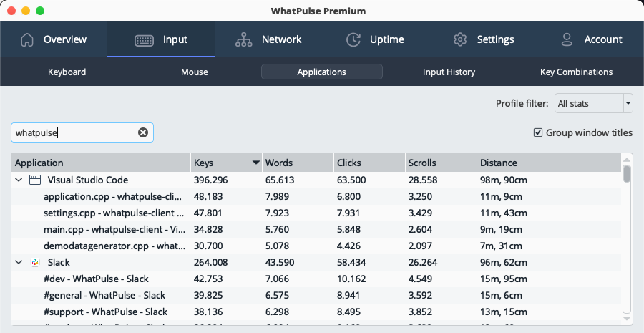The width and height of the screenshot is (644, 333).
Task: Click the Uptime clock icon
Action: pos(353,39)
